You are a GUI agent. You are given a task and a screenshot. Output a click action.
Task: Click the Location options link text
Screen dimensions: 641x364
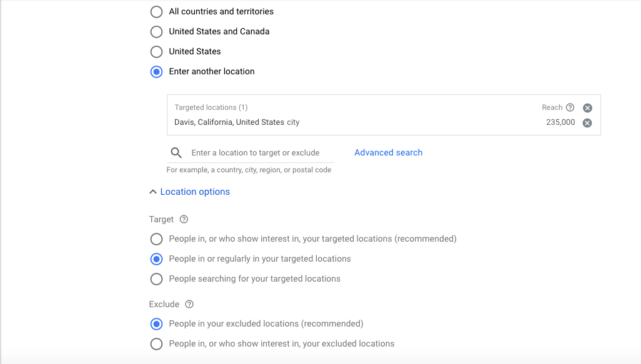(x=195, y=191)
